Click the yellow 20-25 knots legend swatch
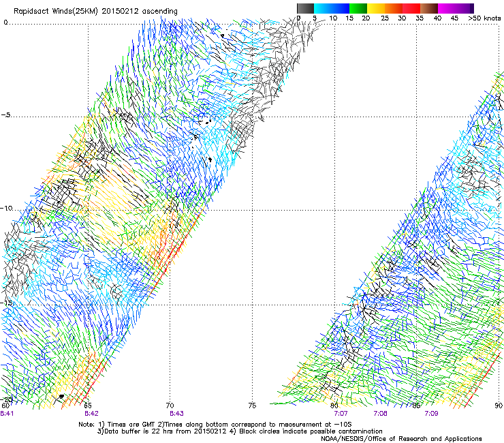This screenshot has width=504, height=443. click(x=376, y=8)
